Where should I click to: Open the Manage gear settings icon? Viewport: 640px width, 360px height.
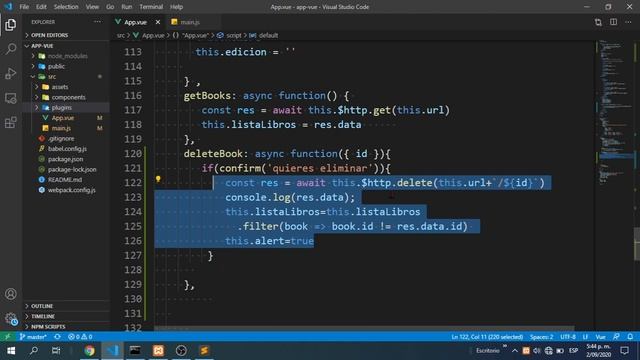click(x=11, y=318)
